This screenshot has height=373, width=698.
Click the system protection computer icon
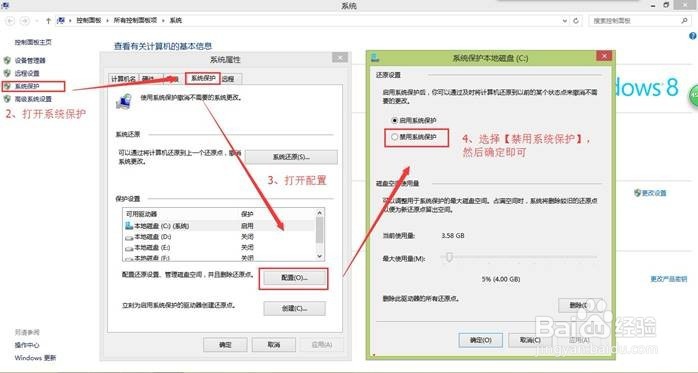(124, 101)
